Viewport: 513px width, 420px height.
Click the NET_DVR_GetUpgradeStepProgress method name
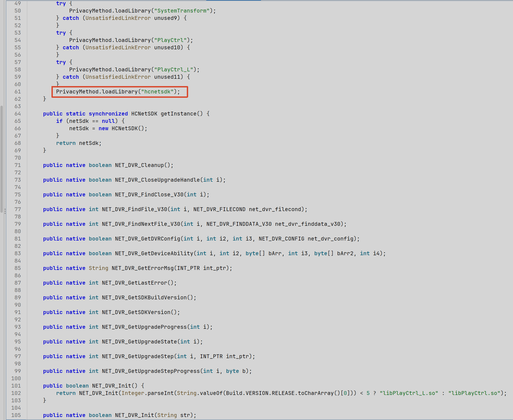151,371
